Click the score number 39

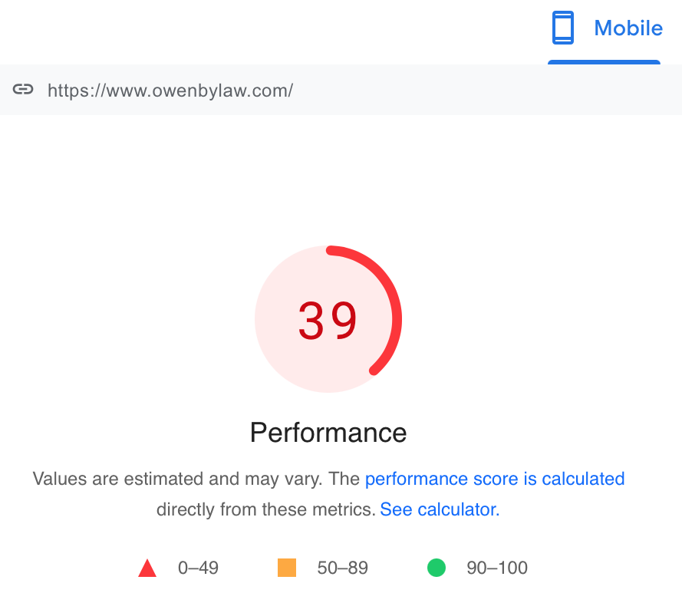point(328,321)
